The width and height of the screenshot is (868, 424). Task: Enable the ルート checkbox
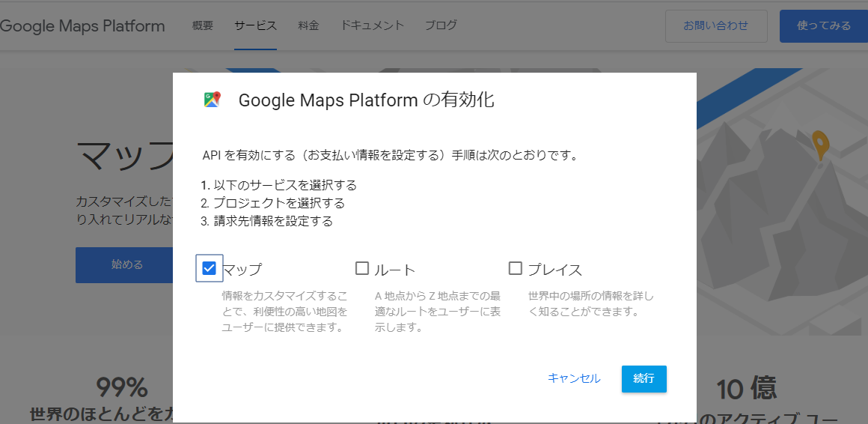pos(362,268)
